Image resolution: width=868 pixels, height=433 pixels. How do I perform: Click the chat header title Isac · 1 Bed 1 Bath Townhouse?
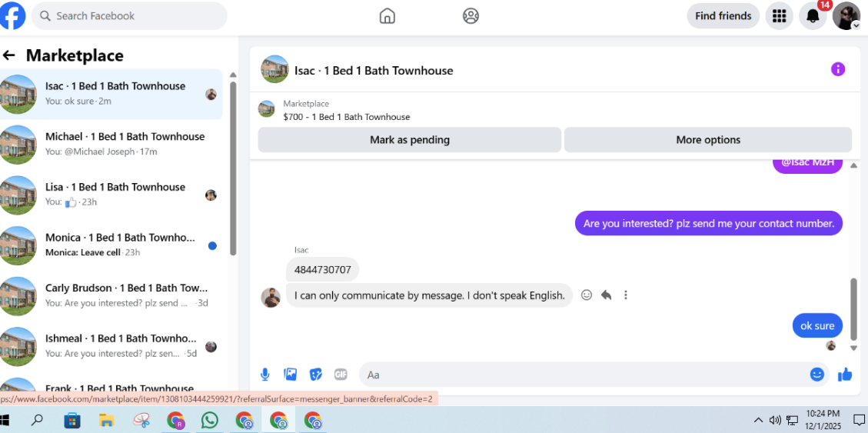[374, 70]
